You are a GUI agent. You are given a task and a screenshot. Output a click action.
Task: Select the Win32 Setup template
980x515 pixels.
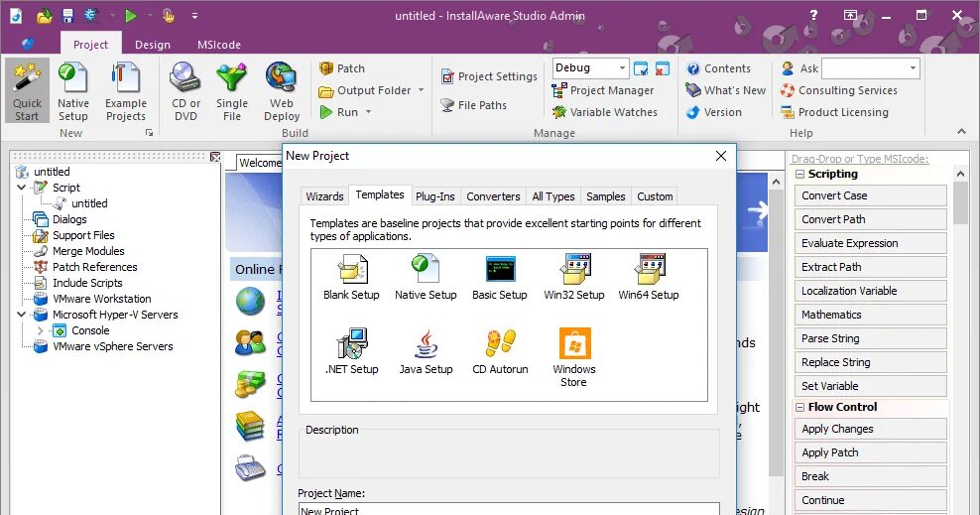click(x=574, y=278)
